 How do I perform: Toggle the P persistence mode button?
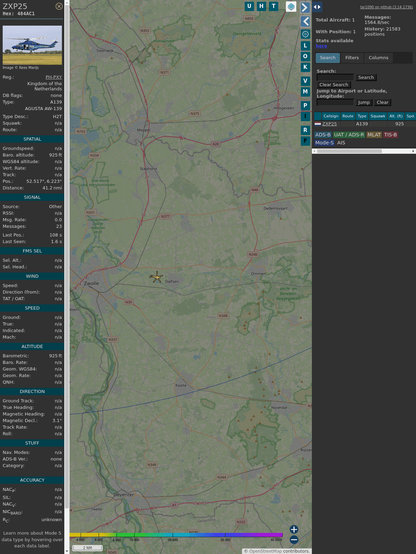[x=305, y=105]
